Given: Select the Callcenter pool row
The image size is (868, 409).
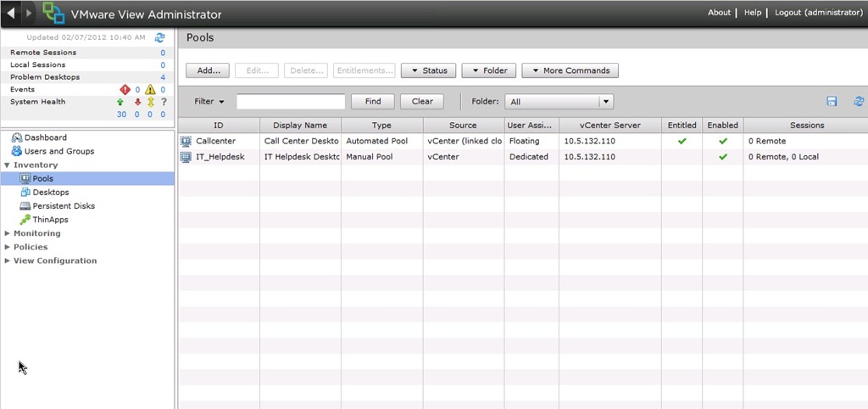Looking at the screenshot, I should (x=215, y=141).
